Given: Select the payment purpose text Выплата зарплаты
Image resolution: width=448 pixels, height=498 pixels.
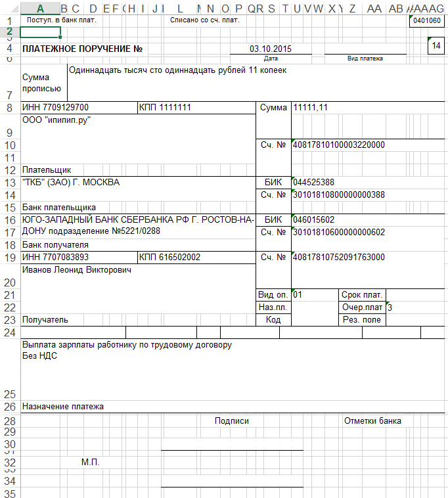Looking at the screenshot, I should (x=127, y=350).
